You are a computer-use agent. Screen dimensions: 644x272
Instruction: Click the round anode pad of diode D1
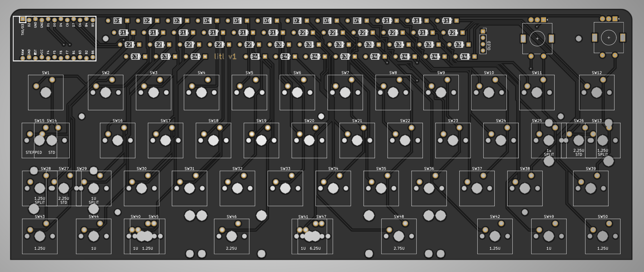click(108, 21)
